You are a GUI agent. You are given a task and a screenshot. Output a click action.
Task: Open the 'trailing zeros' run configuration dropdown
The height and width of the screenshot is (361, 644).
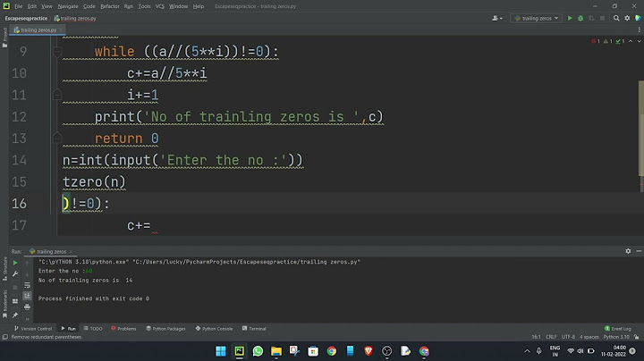[x=536, y=18]
